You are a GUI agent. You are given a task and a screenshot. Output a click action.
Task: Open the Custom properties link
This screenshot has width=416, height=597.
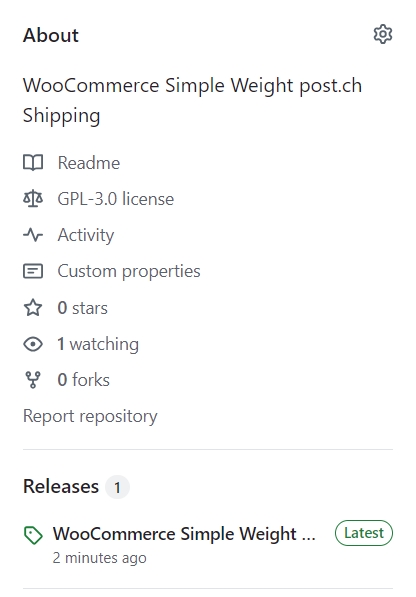coord(129,271)
